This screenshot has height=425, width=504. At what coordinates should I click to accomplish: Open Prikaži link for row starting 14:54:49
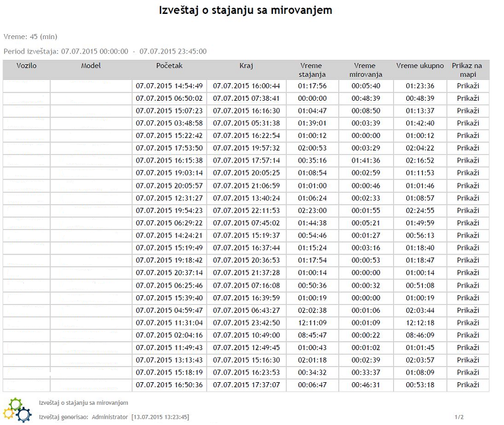(x=467, y=86)
